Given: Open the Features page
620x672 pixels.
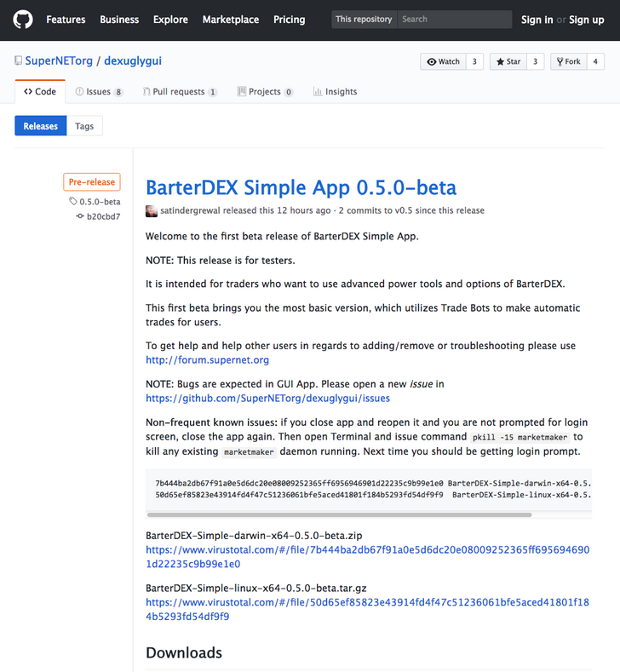Looking at the screenshot, I should pos(66,20).
